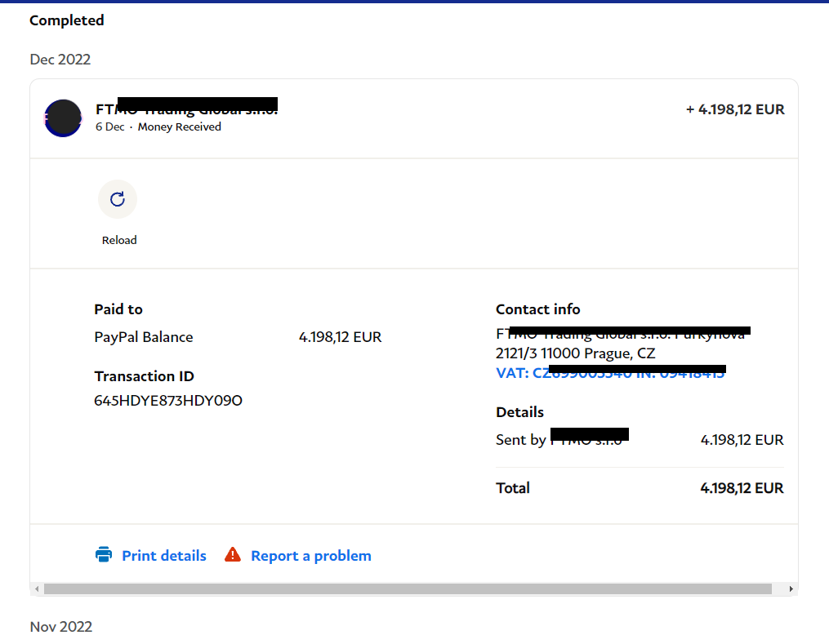Click the Dec 2022 month heading
Screen dimensions: 829x644
tap(60, 59)
